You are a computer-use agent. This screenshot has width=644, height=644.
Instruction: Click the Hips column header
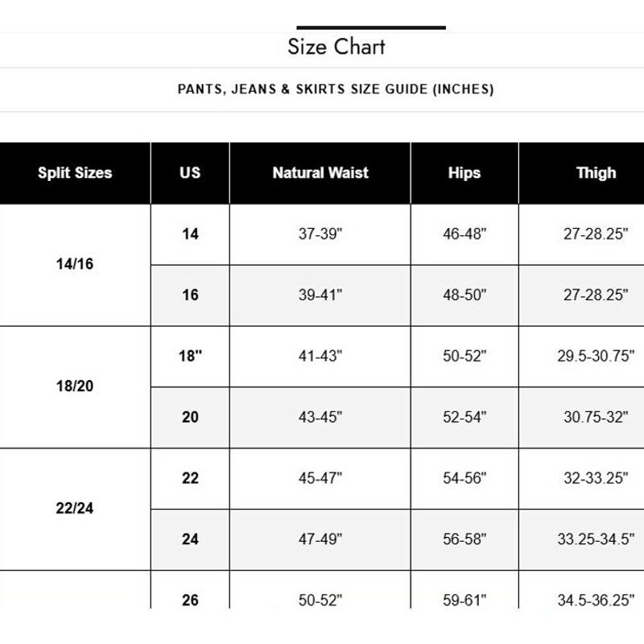(464, 173)
